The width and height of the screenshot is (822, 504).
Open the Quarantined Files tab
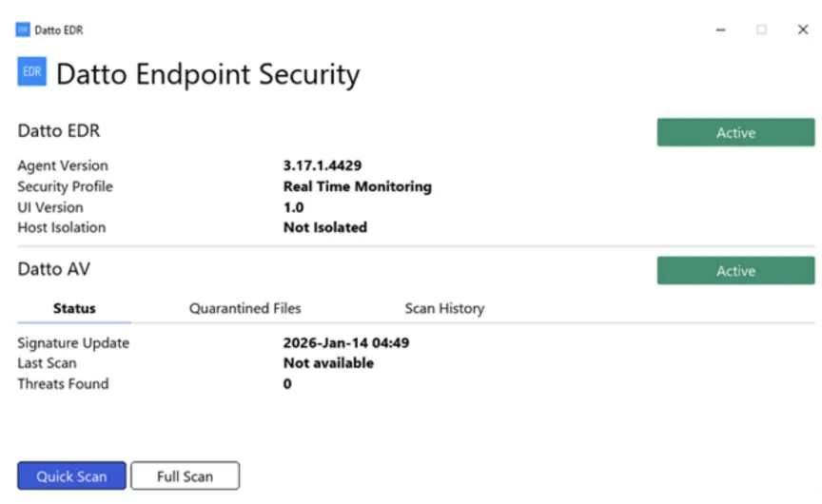[x=245, y=308]
